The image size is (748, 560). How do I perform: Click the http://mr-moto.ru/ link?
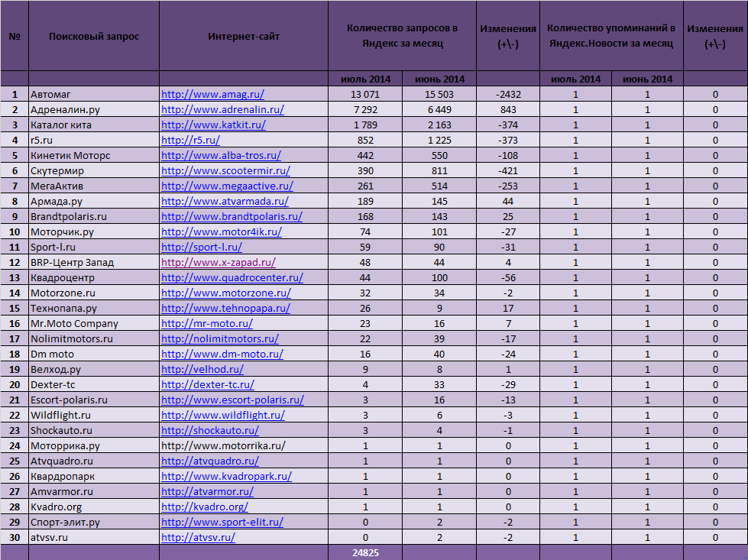[207, 323]
